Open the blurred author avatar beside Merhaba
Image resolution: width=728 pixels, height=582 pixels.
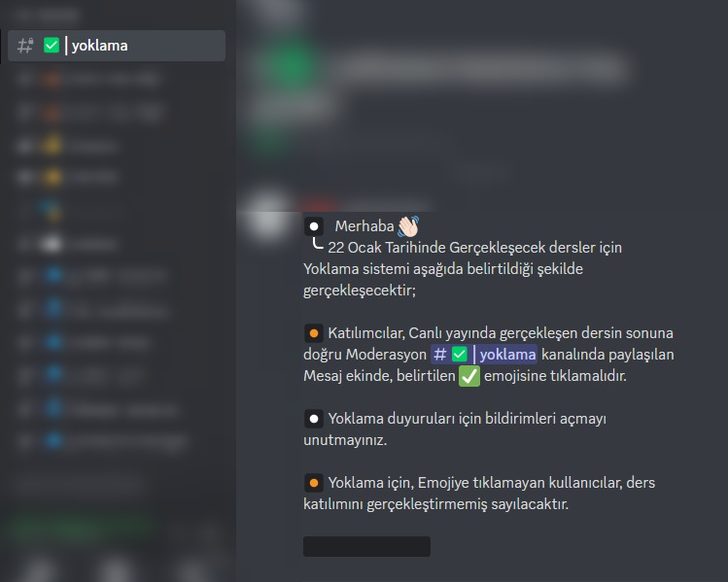[x=268, y=216]
